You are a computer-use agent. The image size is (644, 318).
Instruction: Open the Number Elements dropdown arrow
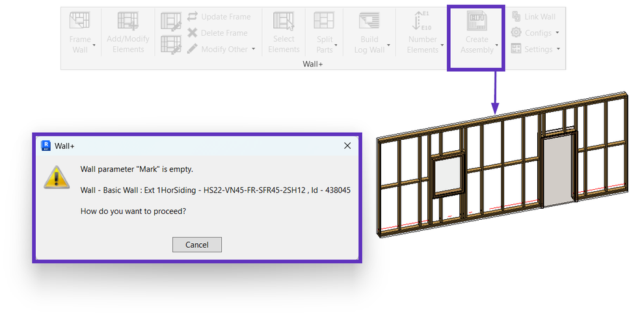pyautogui.click(x=442, y=45)
